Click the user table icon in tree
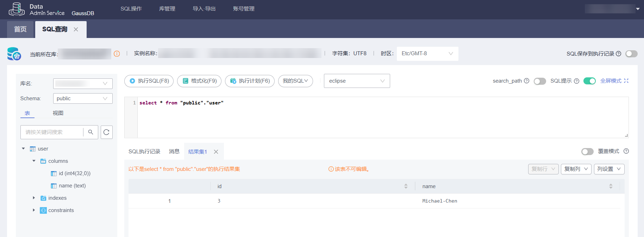Screen dimensions: 644x237 [x=33, y=149]
